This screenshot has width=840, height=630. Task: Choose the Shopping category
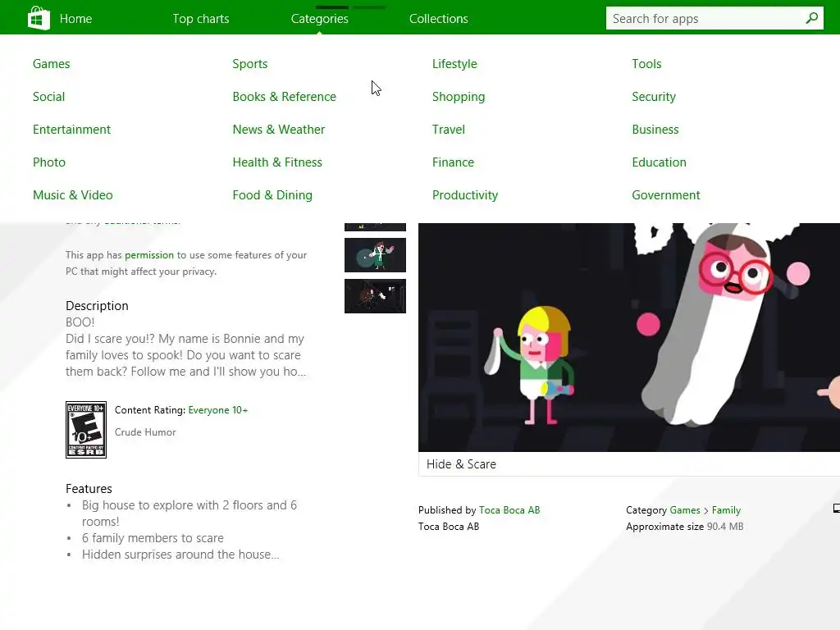459,97
